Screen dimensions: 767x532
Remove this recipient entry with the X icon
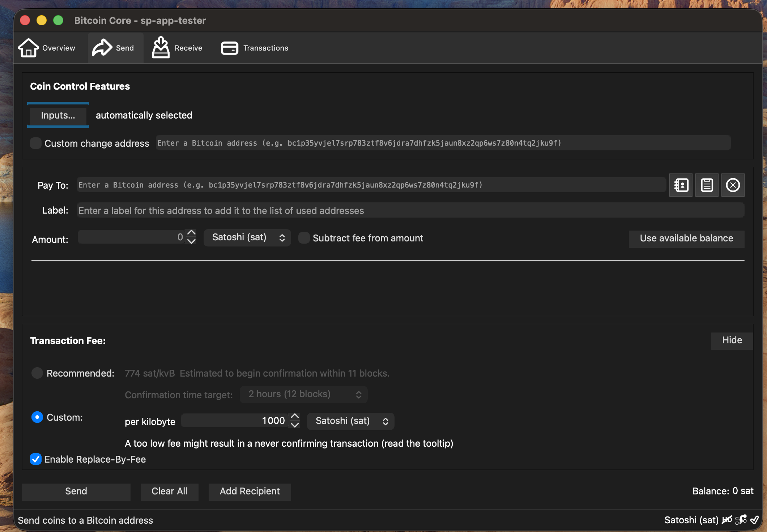733,185
